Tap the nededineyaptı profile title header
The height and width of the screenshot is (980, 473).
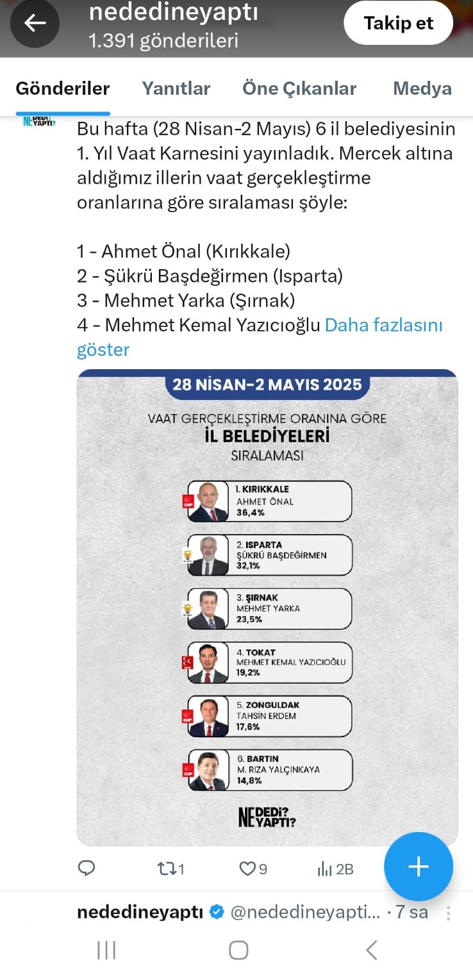173,12
